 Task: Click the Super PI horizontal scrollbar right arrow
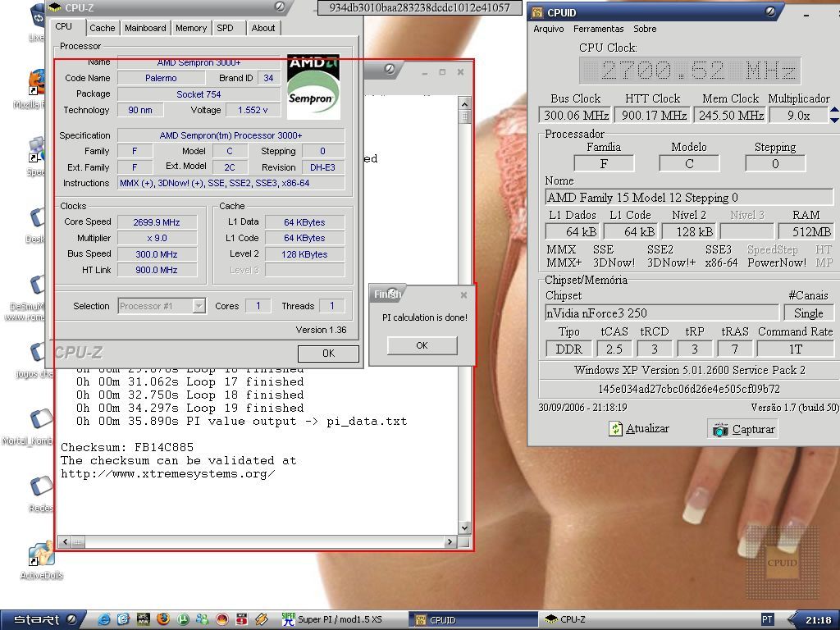(450, 542)
